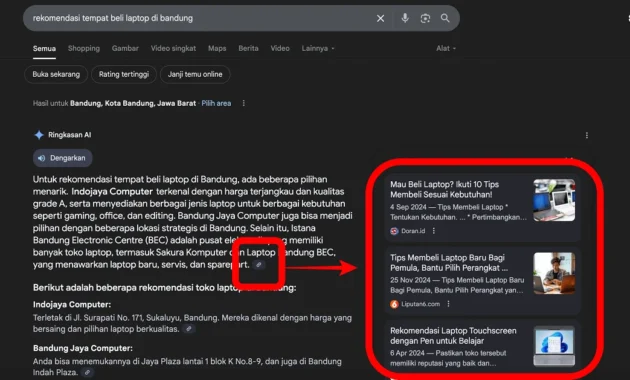The height and width of the screenshot is (380, 630).
Task: Start voice search with the microphone icon
Action: [405, 18]
